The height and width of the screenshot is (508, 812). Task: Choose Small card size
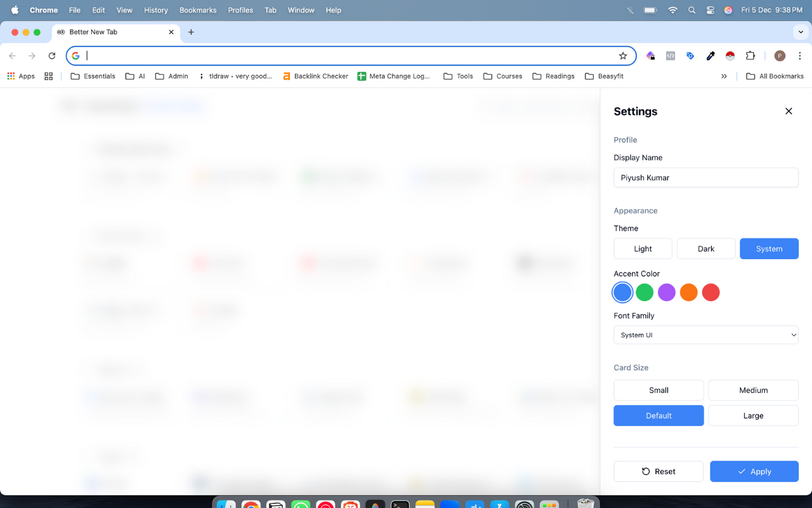click(x=658, y=390)
